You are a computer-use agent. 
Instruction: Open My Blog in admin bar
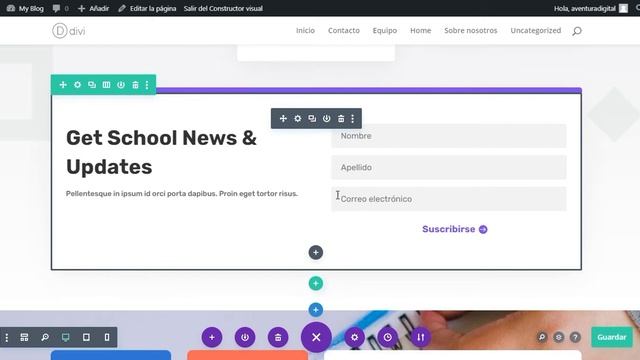coord(25,8)
